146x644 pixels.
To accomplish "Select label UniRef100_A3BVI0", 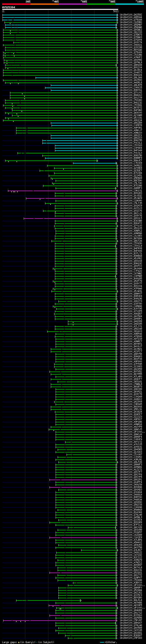I will 131,583.
